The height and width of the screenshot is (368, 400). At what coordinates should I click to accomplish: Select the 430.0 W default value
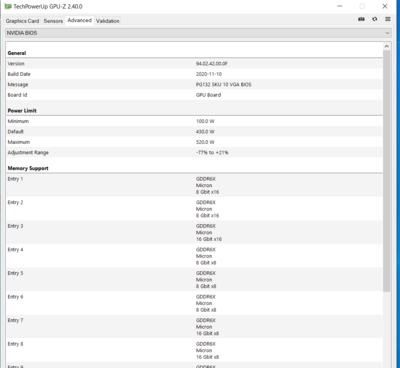pos(205,132)
